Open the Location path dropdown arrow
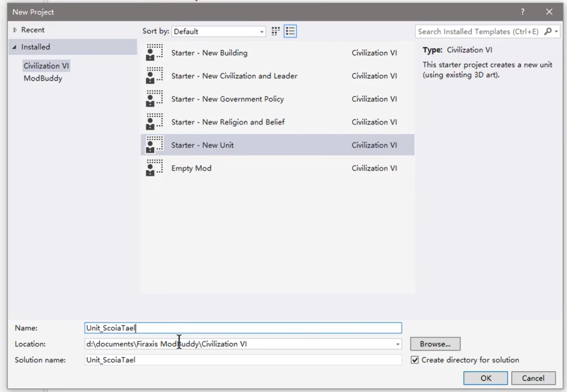 coord(398,344)
